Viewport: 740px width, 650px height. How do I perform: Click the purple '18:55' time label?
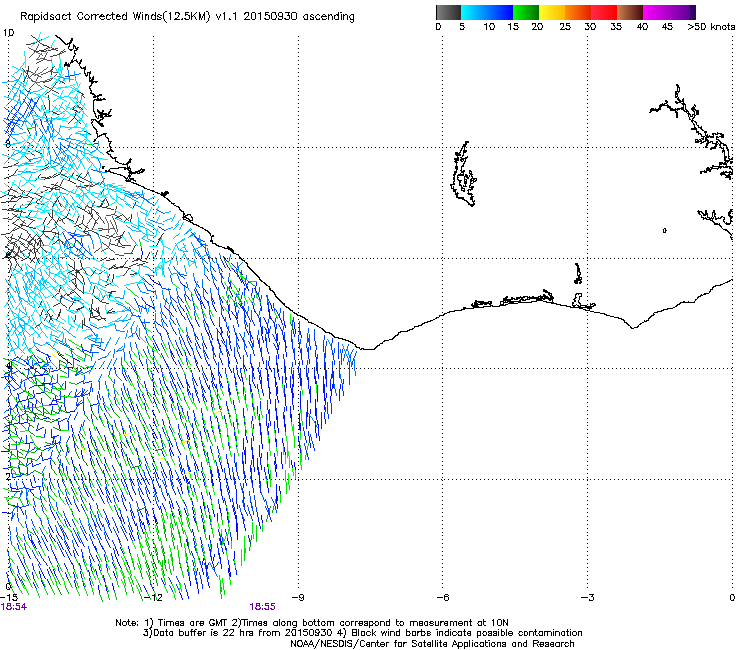point(262,607)
